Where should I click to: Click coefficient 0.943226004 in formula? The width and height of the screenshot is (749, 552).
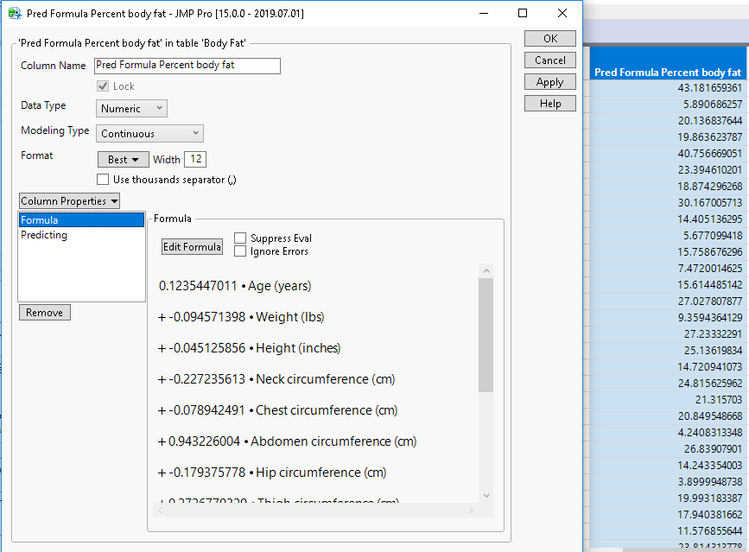tap(204, 441)
